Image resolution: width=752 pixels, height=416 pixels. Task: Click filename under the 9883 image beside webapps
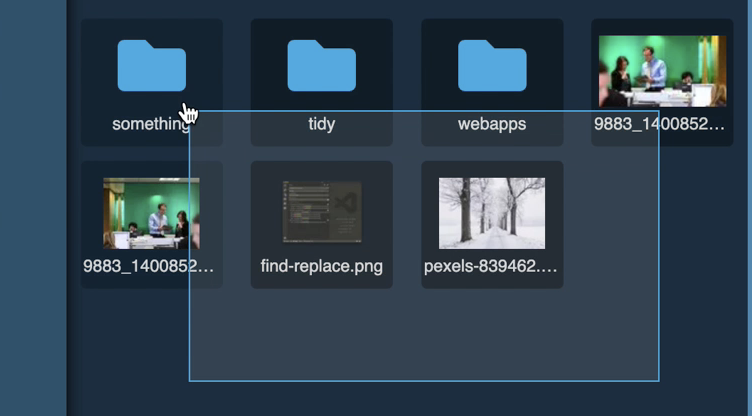(x=662, y=124)
